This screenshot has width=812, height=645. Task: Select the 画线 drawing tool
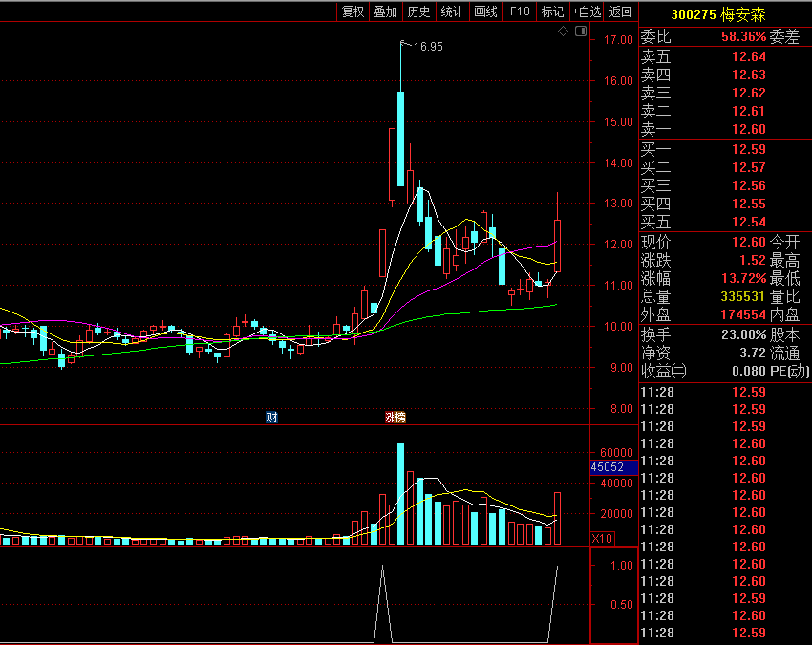pyautogui.click(x=485, y=11)
